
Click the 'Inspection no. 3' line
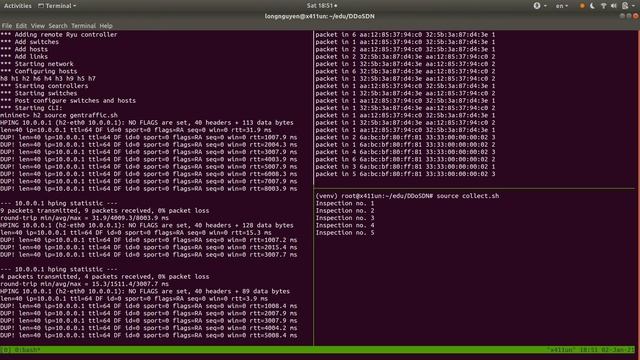point(345,218)
